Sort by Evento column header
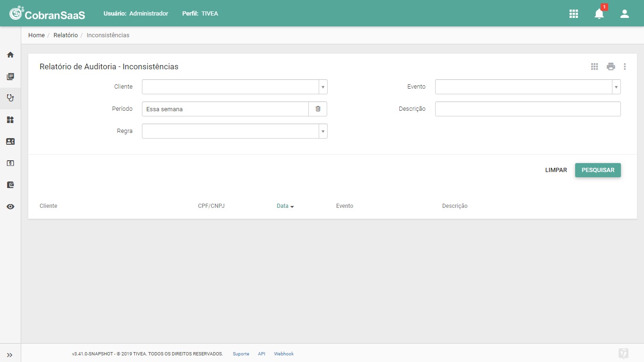Image resolution: width=644 pixels, height=362 pixels. [x=345, y=206]
